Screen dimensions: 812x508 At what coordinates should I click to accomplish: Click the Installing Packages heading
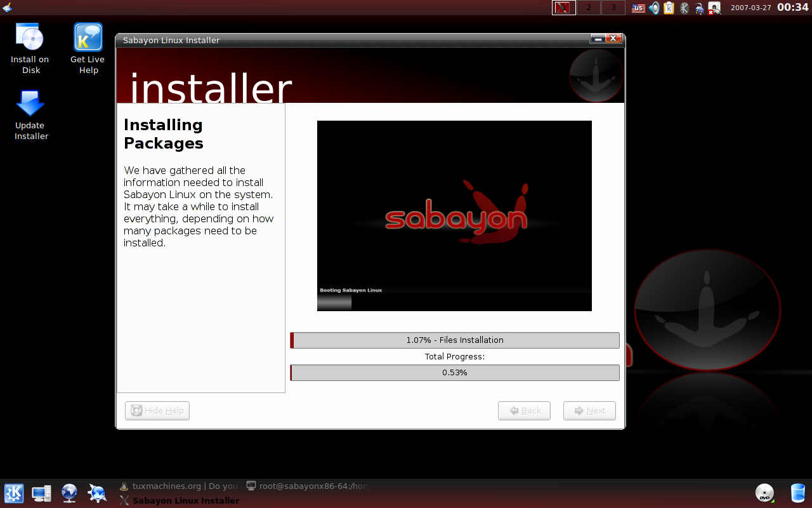click(x=164, y=134)
